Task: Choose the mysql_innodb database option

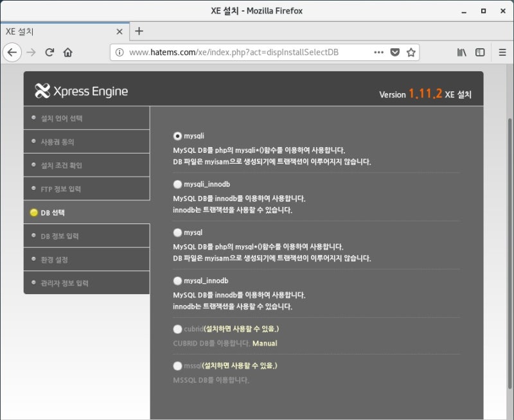Action: coord(177,281)
